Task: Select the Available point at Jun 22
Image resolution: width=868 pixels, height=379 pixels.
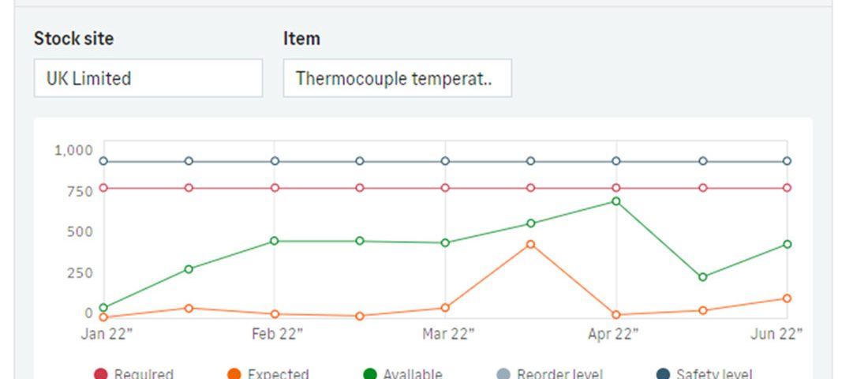Action: click(788, 244)
